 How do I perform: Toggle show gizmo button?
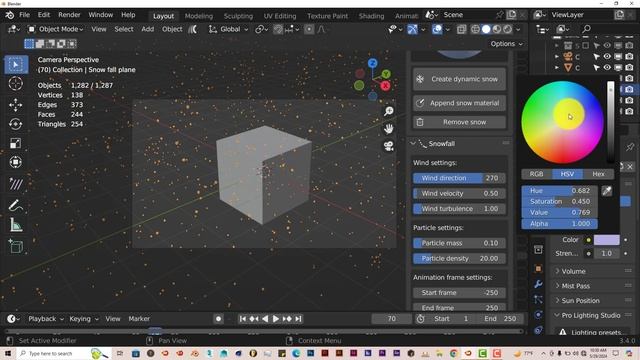(412, 29)
